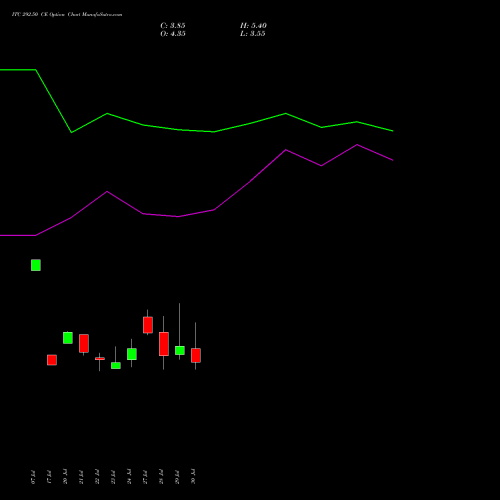500x500 pixels.
Task: Select the green candle for 20 Jul
Action: (x=68, y=338)
